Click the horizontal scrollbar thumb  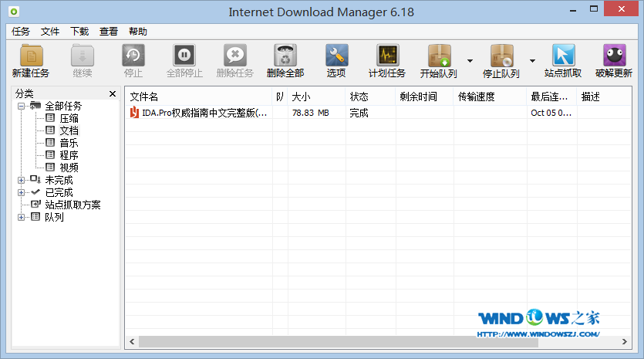point(339,342)
